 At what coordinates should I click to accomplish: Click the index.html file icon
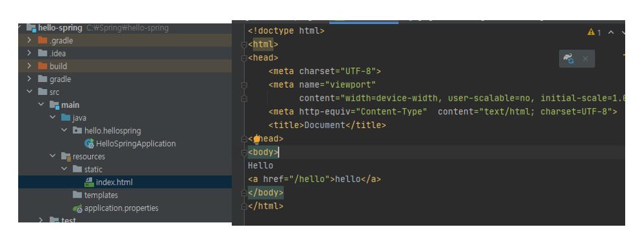tap(89, 182)
